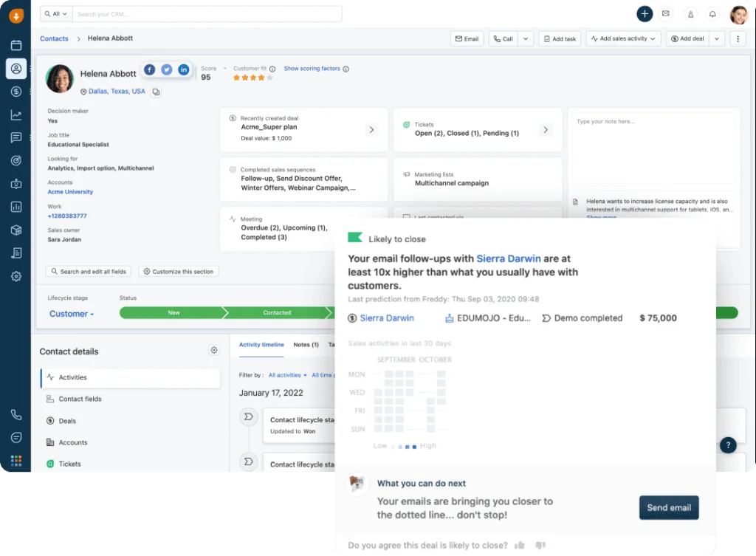
Task: Click the Send email button
Action: (x=669, y=508)
